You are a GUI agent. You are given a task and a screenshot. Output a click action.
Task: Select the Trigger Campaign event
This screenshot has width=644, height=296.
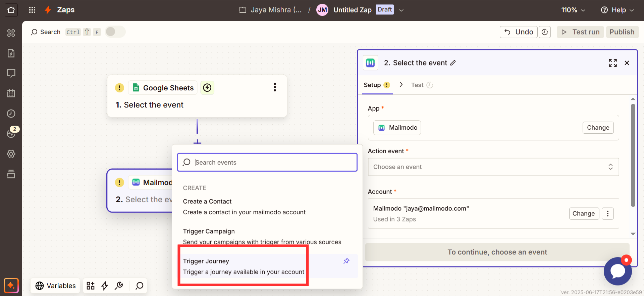[267, 236]
